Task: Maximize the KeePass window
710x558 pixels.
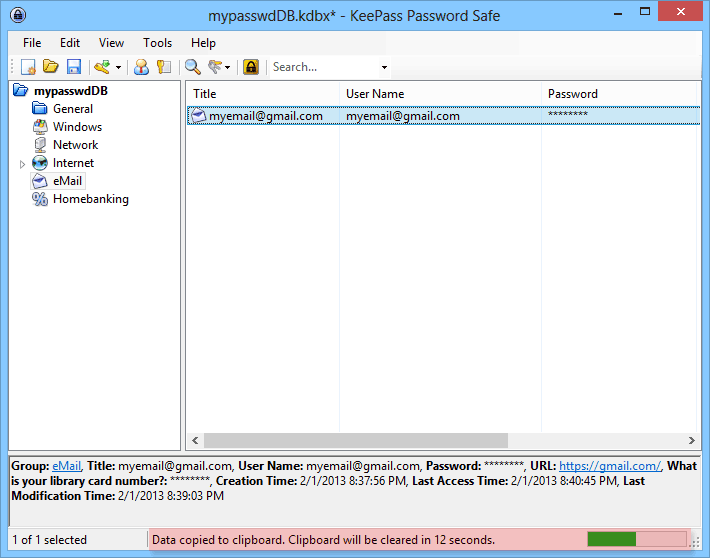Action: [645, 12]
